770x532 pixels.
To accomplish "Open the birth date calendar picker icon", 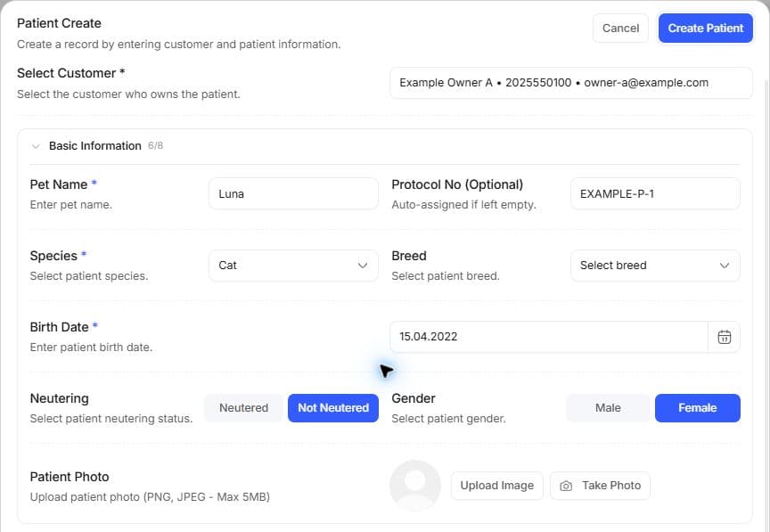I will point(725,337).
